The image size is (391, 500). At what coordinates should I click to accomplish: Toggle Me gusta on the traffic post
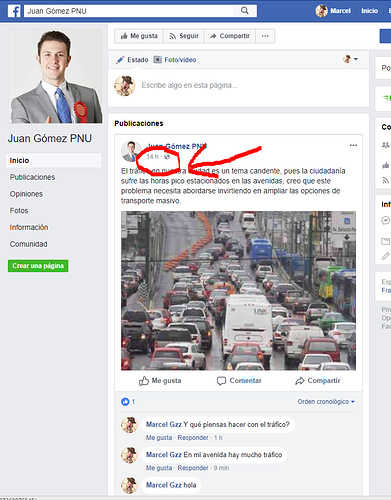(x=160, y=381)
